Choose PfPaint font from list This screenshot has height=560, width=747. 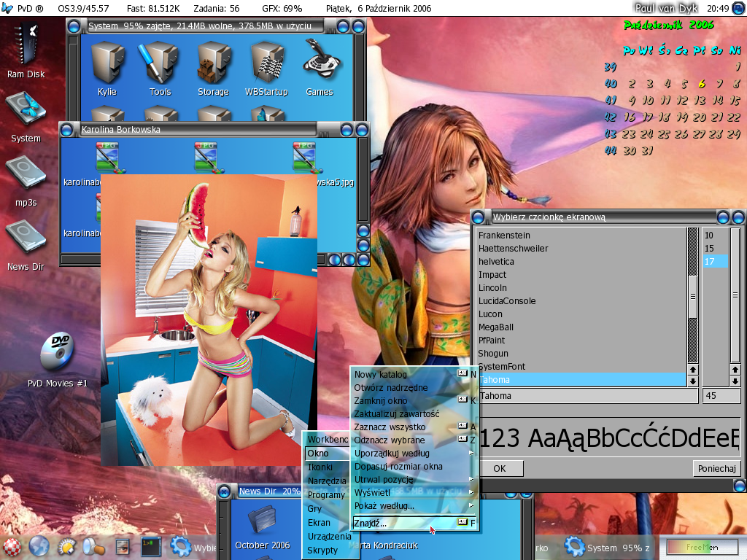pos(581,341)
